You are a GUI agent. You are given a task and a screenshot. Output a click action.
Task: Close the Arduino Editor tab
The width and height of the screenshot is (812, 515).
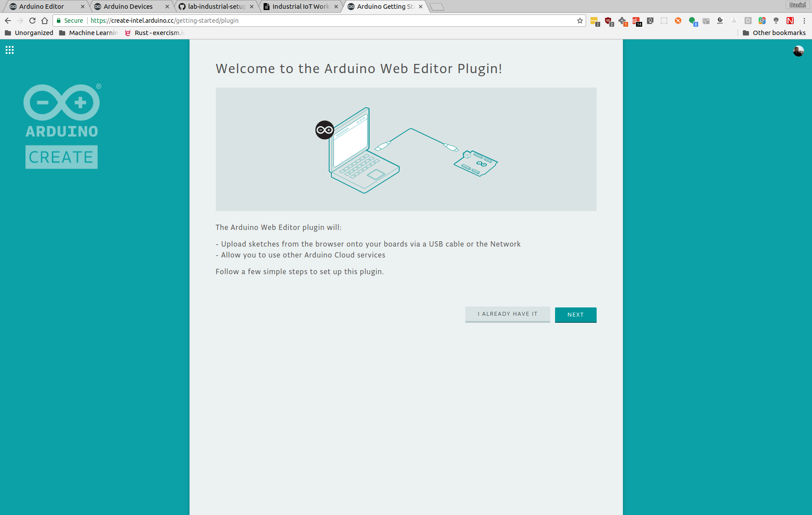point(83,7)
